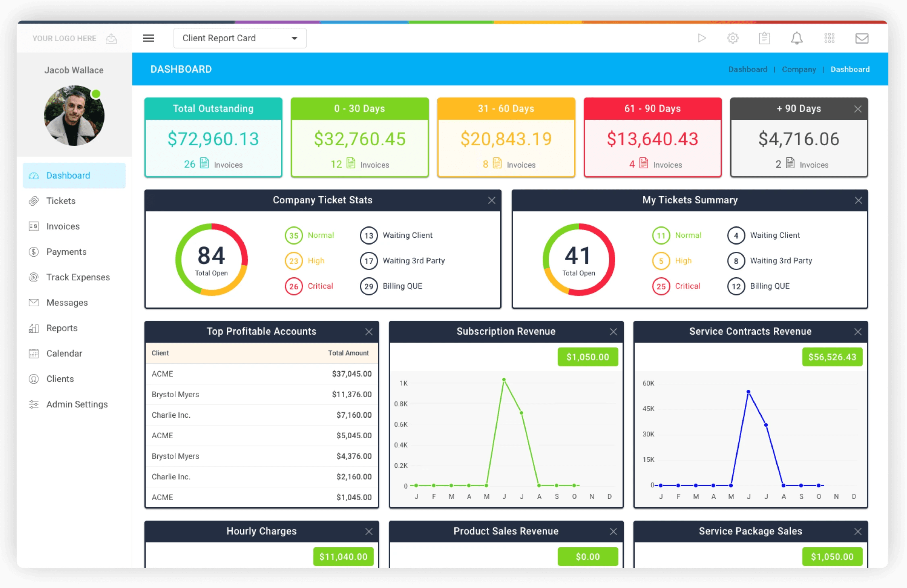
Task: Click the June peak point on Subscription chart
Action: (x=504, y=380)
